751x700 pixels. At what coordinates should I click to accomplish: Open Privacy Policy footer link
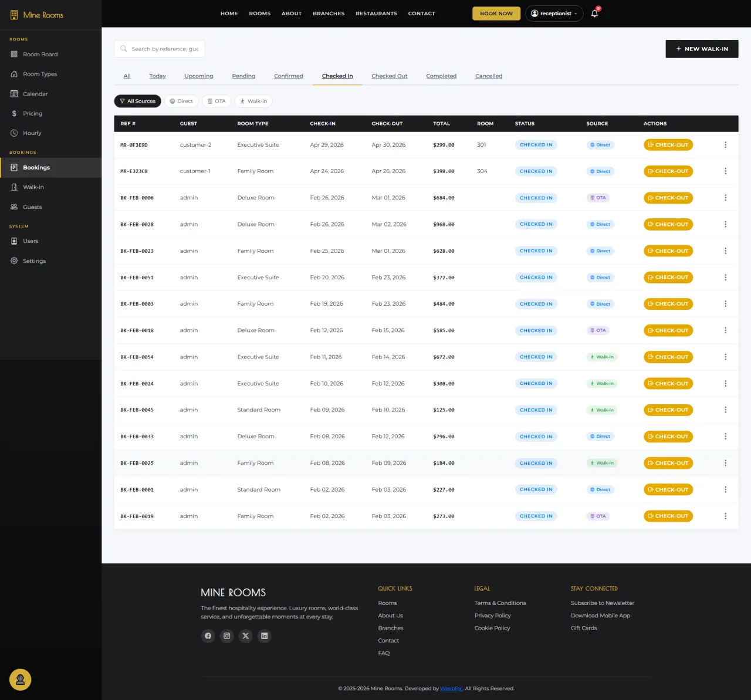point(493,616)
